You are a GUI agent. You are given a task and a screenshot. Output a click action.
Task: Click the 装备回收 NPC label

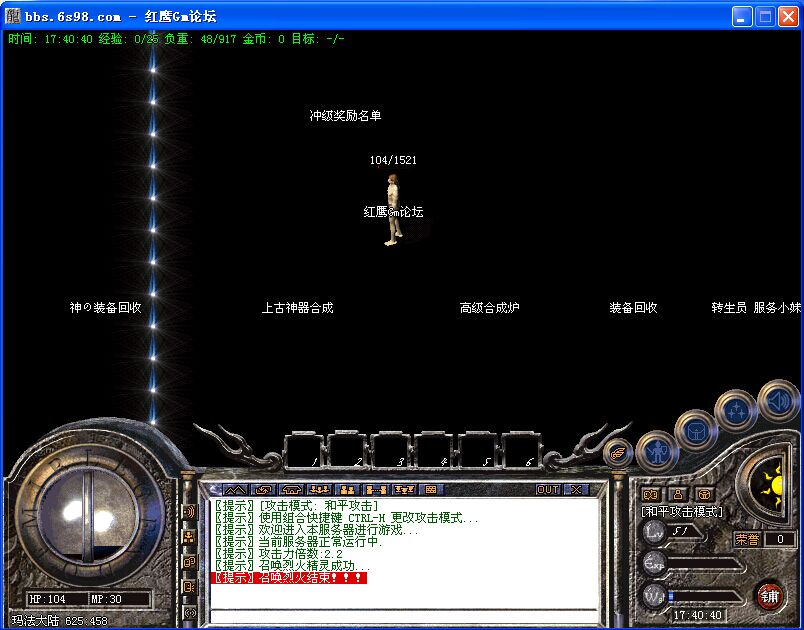633,308
